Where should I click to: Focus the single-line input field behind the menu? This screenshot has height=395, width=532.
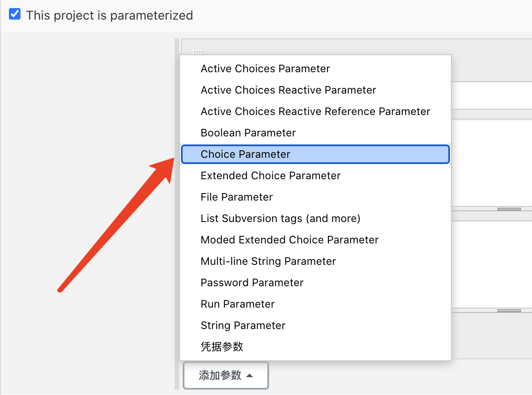coord(491,95)
